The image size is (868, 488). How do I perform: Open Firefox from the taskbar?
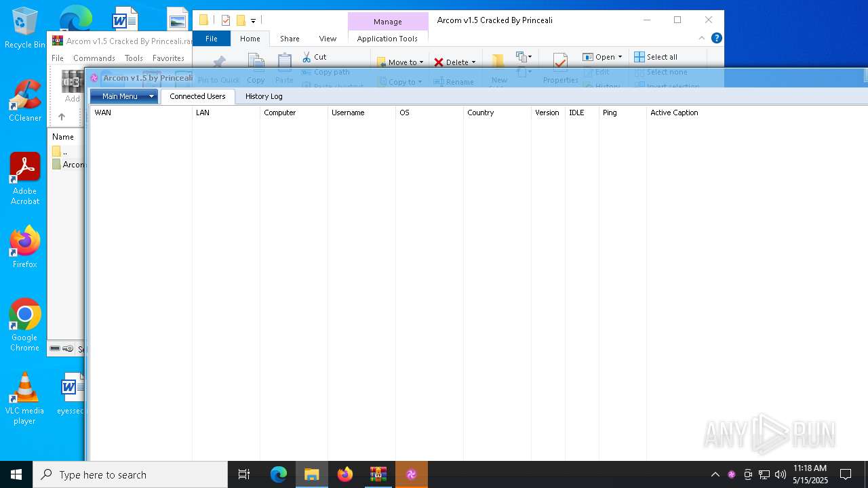345,474
